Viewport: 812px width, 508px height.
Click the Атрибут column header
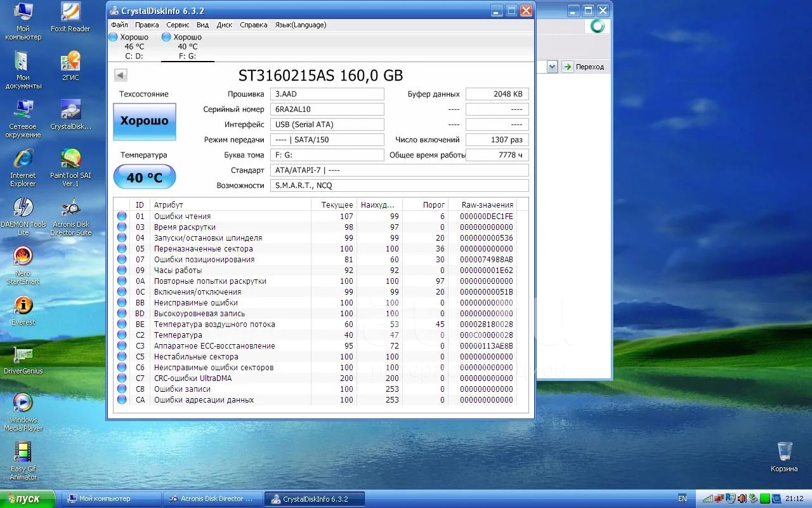tap(230, 204)
